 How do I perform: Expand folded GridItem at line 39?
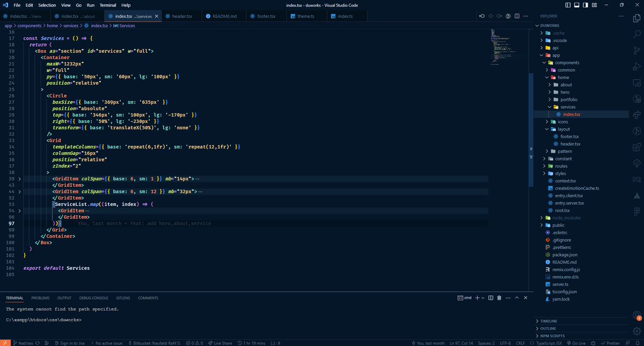20,178
